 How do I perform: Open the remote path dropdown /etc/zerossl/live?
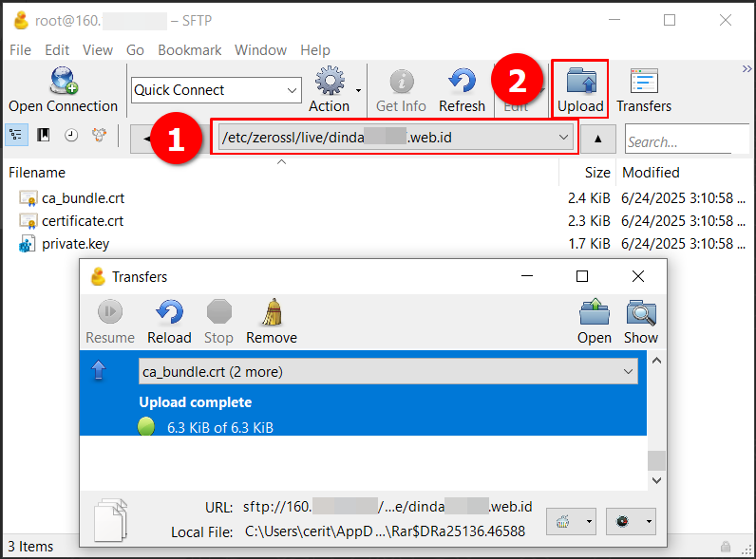pyautogui.click(x=564, y=138)
